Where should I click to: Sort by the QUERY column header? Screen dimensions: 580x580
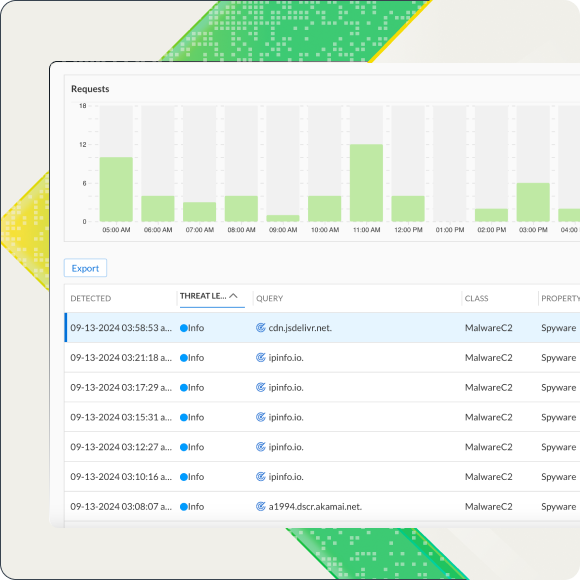270,298
